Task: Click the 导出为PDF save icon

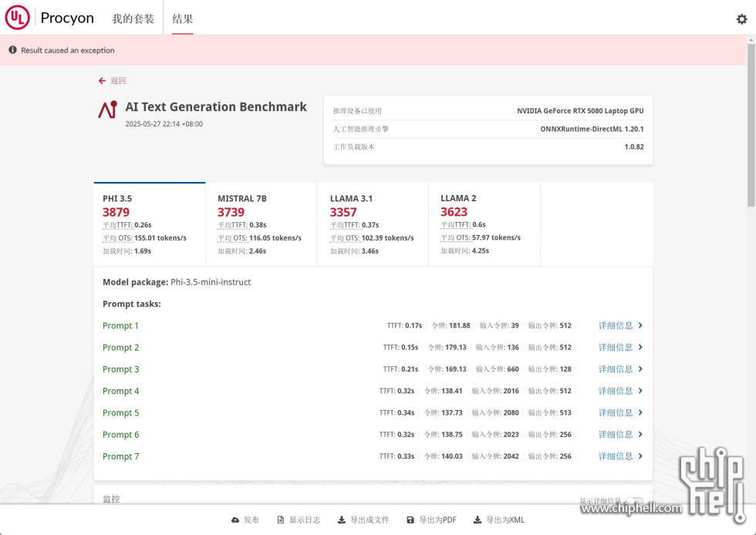Action: (410, 520)
